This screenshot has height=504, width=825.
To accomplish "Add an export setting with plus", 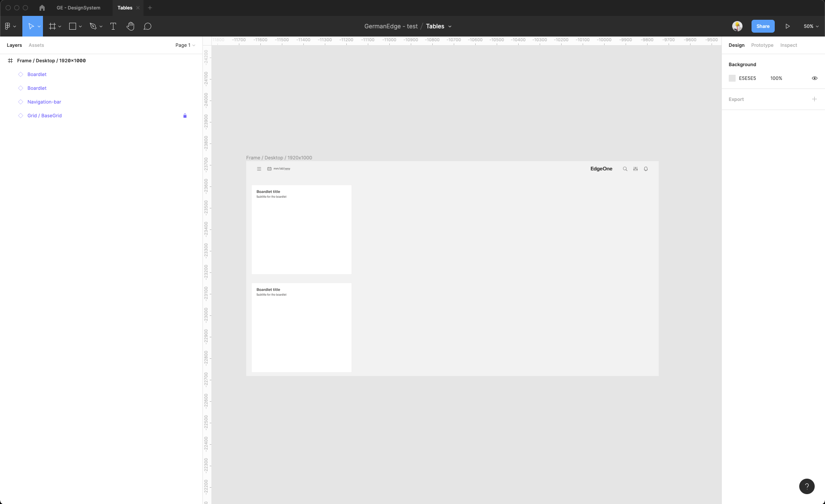I will [814, 99].
